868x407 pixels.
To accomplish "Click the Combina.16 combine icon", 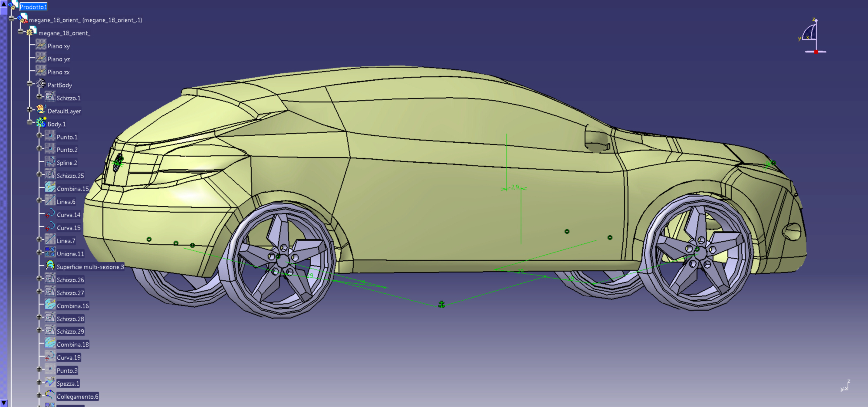I will tap(50, 305).
